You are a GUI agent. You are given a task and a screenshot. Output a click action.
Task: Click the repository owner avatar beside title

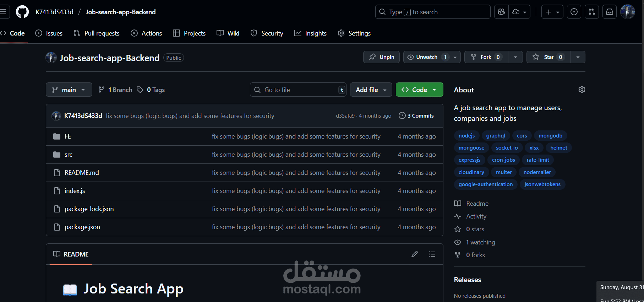click(51, 58)
